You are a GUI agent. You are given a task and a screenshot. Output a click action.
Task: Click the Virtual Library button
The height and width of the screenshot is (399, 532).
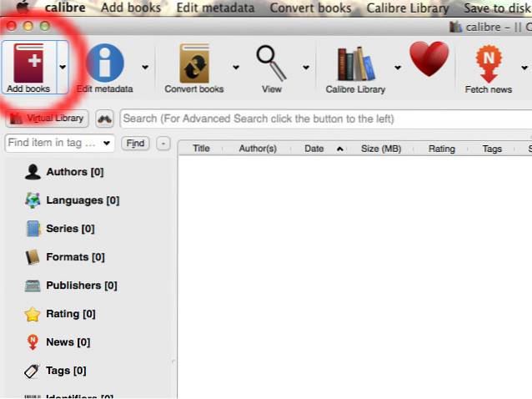[47, 119]
